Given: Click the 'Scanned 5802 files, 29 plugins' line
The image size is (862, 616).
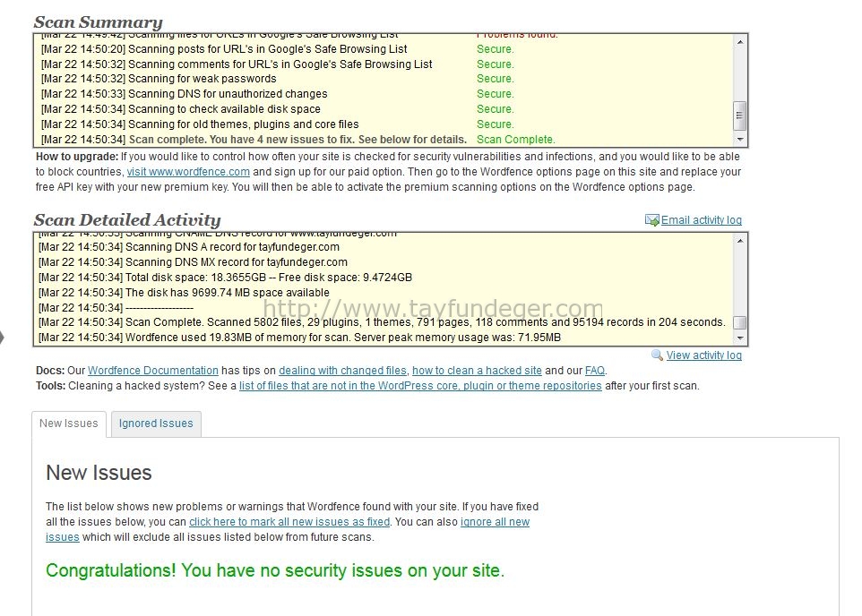Looking at the screenshot, I should click(x=382, y=322).
